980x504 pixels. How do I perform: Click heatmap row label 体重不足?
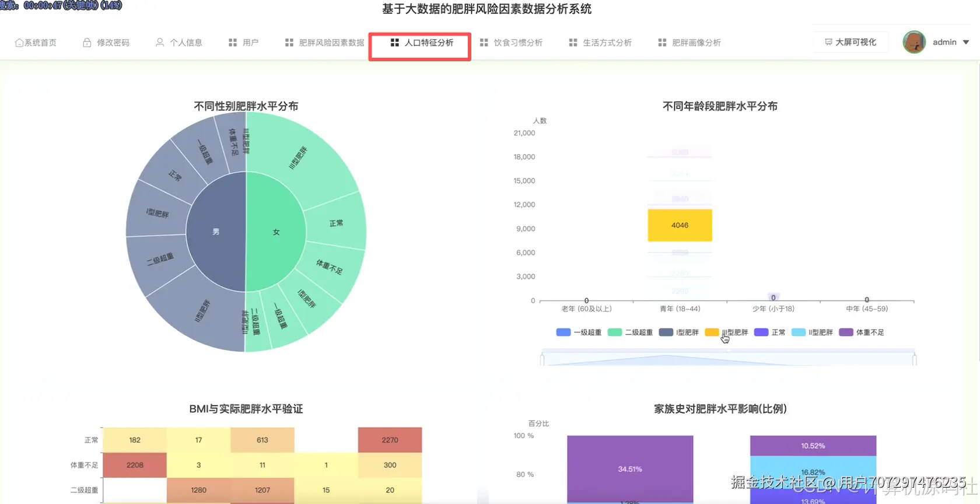[x=85, y=465]
